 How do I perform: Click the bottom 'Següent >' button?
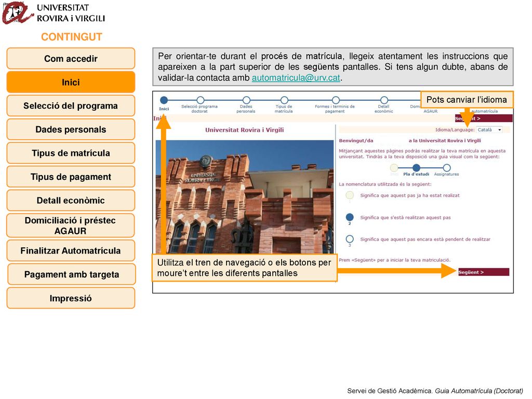484,272
